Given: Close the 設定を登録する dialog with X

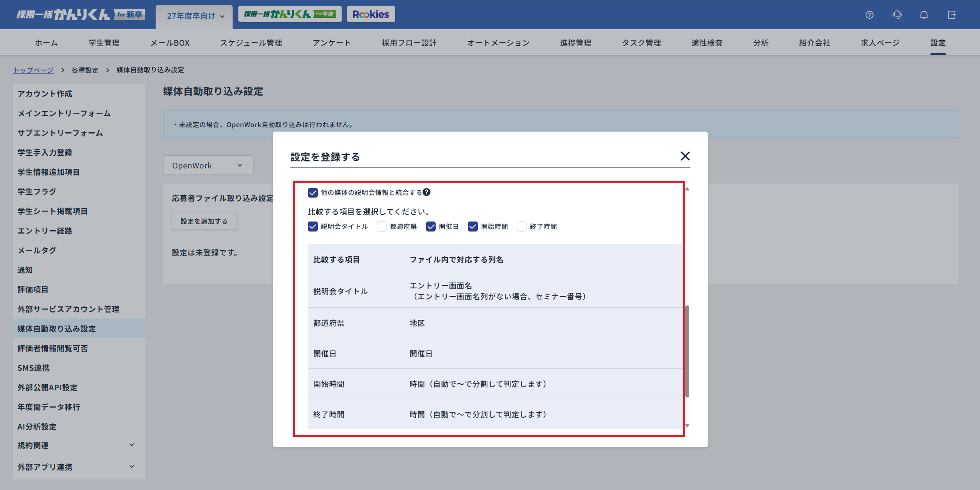Looking at the screenshot, I should (x=685, y=156).
